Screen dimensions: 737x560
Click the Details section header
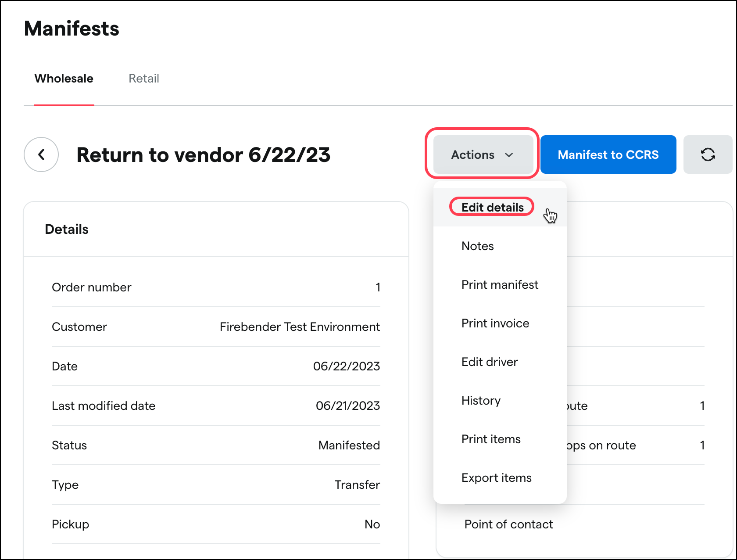pos(67,230)
